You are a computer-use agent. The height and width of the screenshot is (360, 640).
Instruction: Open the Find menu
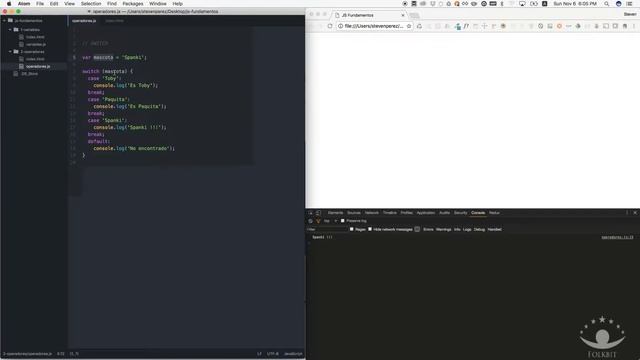pyautogui.click(x=112, y=4)
